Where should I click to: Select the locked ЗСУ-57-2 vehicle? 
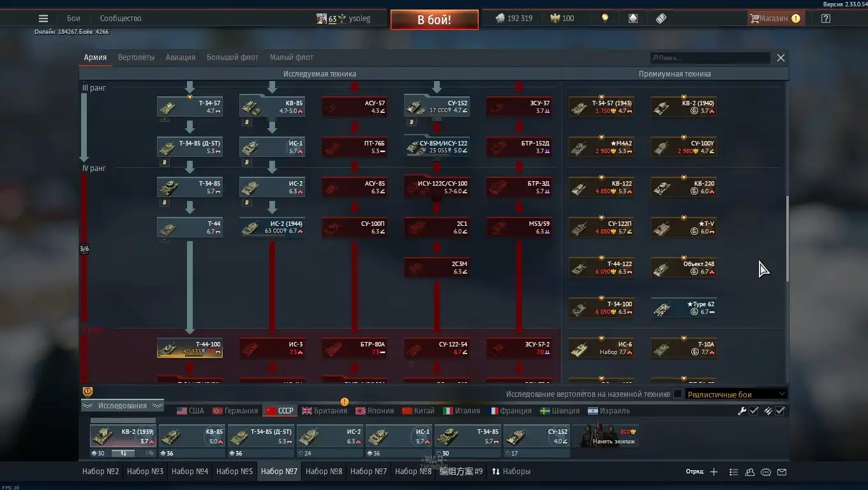click(520, 348)
